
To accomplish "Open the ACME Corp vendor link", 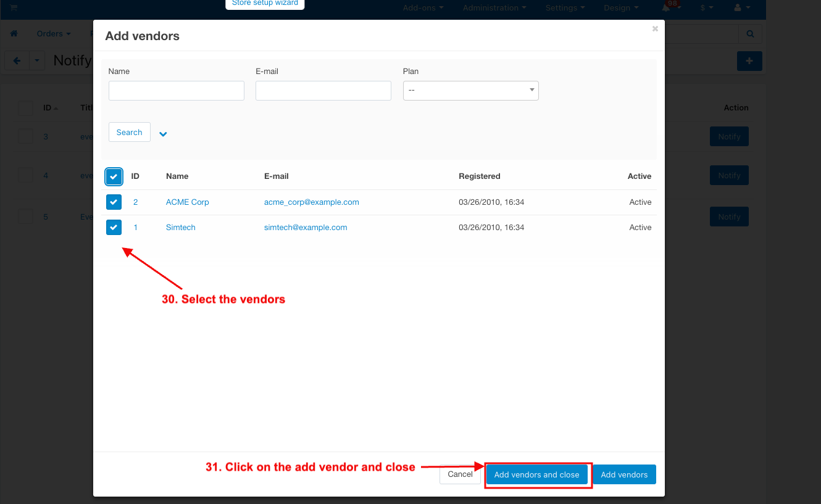I will pos(187,202).
